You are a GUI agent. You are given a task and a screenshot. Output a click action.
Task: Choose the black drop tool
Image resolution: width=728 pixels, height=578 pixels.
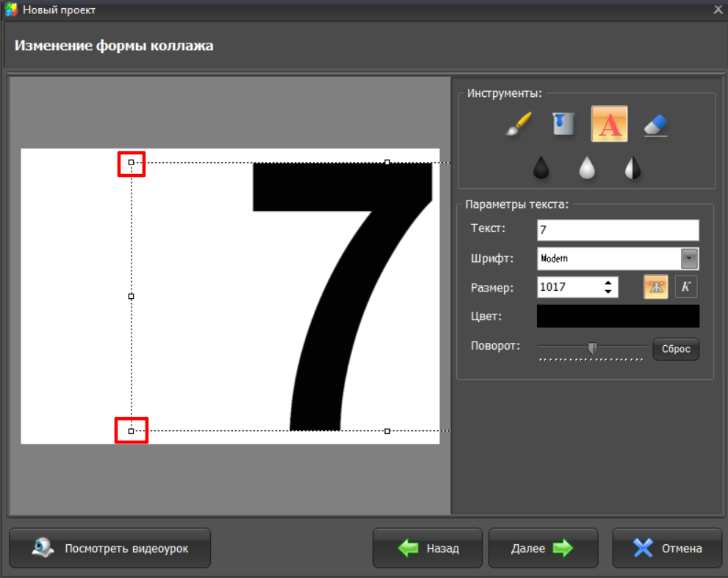541,168
